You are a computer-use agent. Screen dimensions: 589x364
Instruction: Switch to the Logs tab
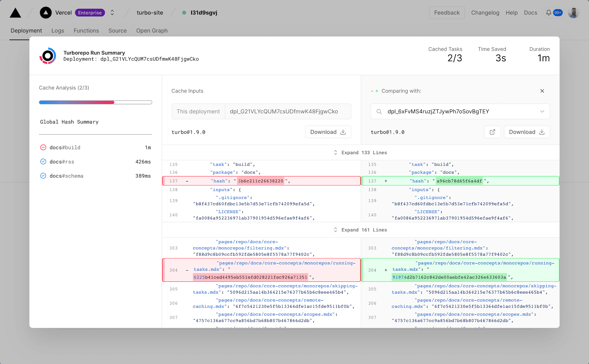click(x=58, y=31)
